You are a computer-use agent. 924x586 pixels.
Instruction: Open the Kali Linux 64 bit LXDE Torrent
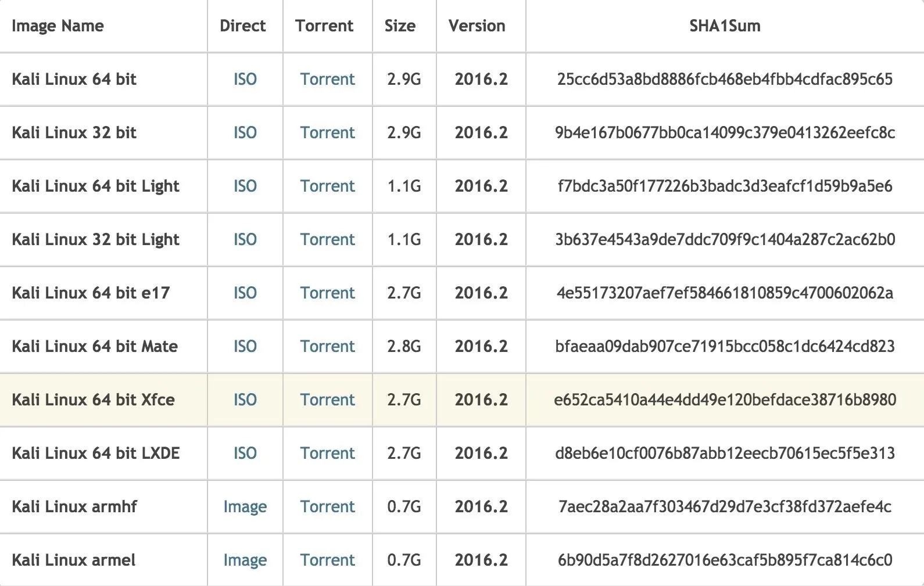point(327,453)
